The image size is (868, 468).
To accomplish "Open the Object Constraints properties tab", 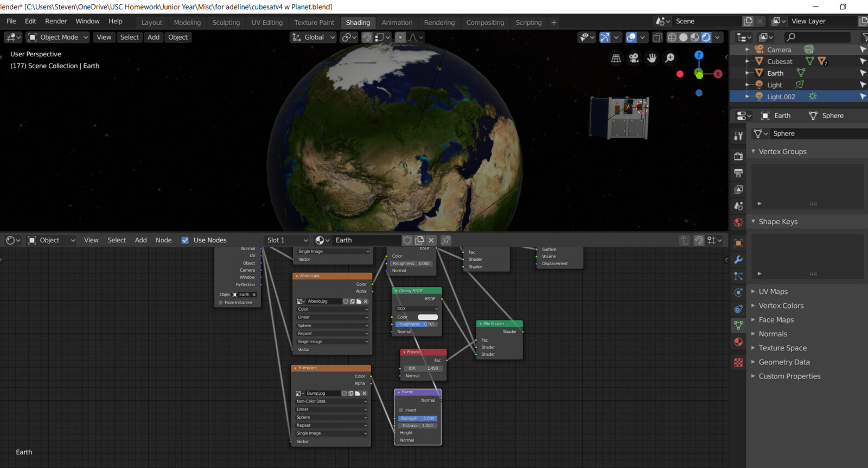I will tap(738, 309).
